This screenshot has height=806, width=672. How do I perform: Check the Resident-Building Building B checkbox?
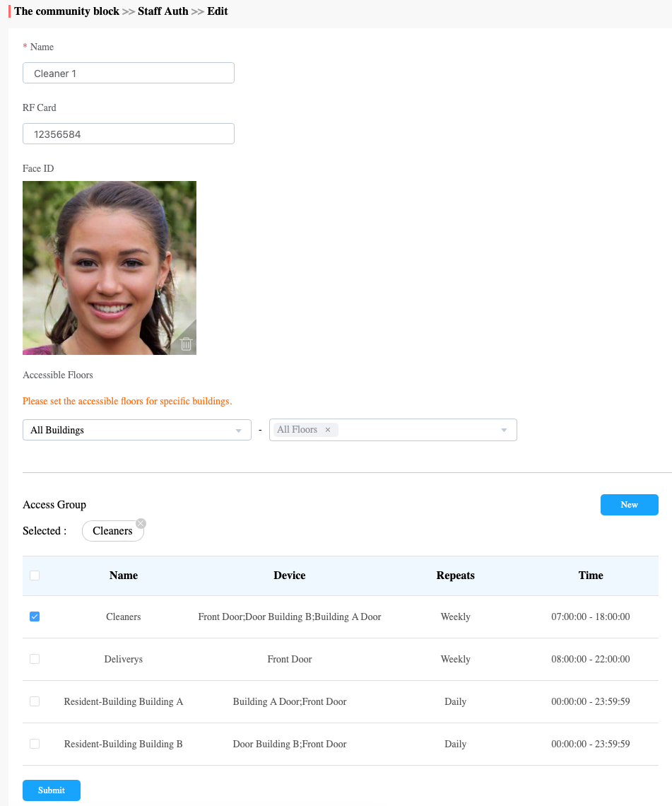pos(35,743)
